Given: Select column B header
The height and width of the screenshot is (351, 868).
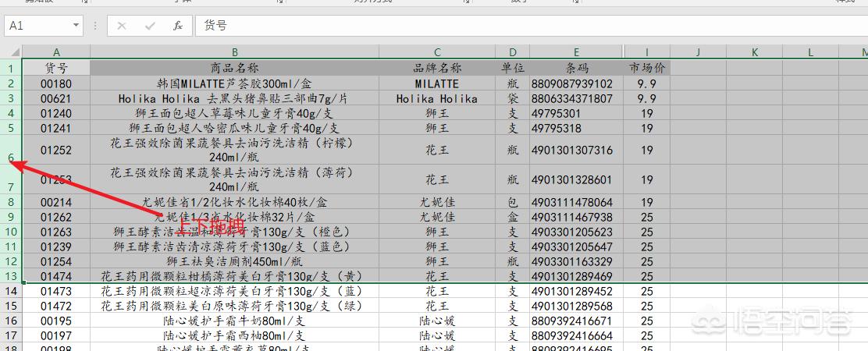Looking at the screenshot, I should [x=235, y=52].
